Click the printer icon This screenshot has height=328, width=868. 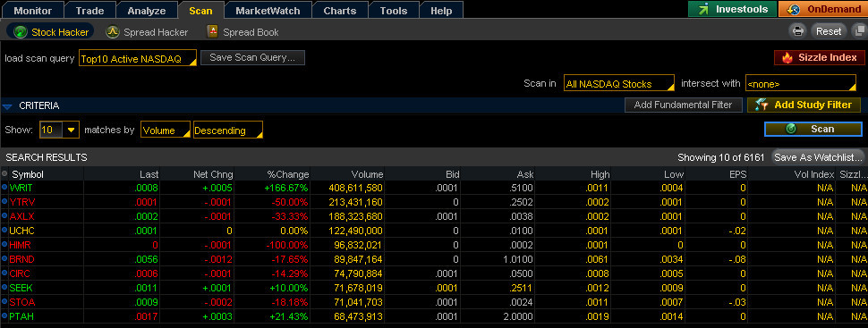(798, 31)
